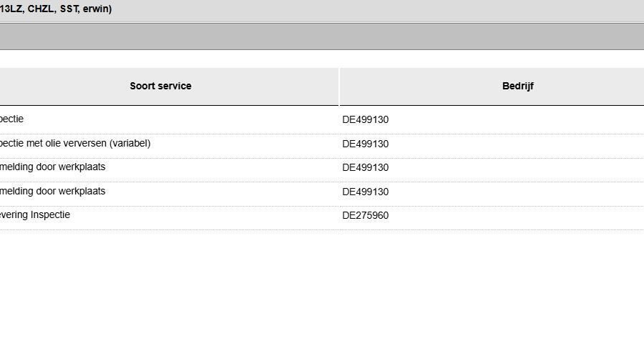This screenshot has width=644, height=341.
Task: Sort by the "Bedrijf" column header
Action: point(517,87)
